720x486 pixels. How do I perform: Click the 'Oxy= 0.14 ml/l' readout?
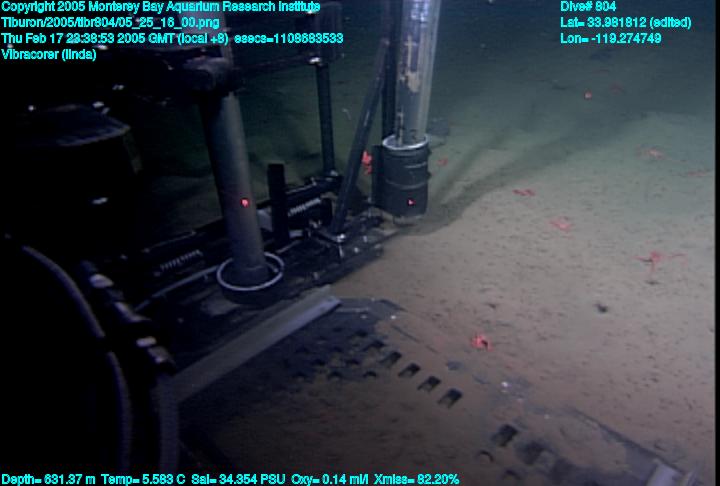tap(329, 480)
